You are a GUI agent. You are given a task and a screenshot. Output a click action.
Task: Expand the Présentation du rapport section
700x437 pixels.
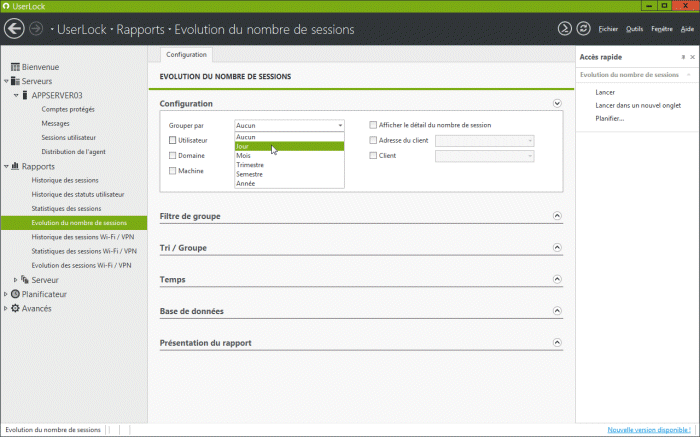[x=557, y=343]
